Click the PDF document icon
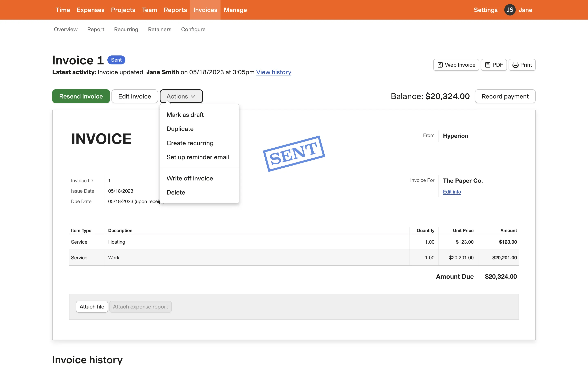 pyautogui.click(x=487, y=65)
